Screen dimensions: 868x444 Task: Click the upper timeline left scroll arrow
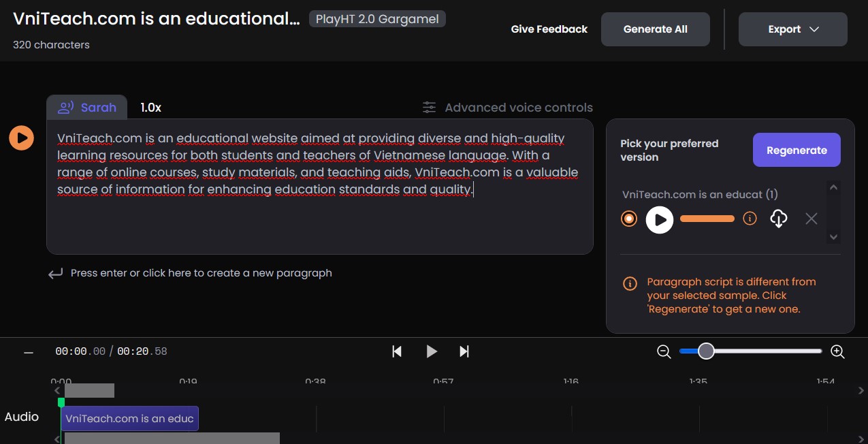[57, 391]
